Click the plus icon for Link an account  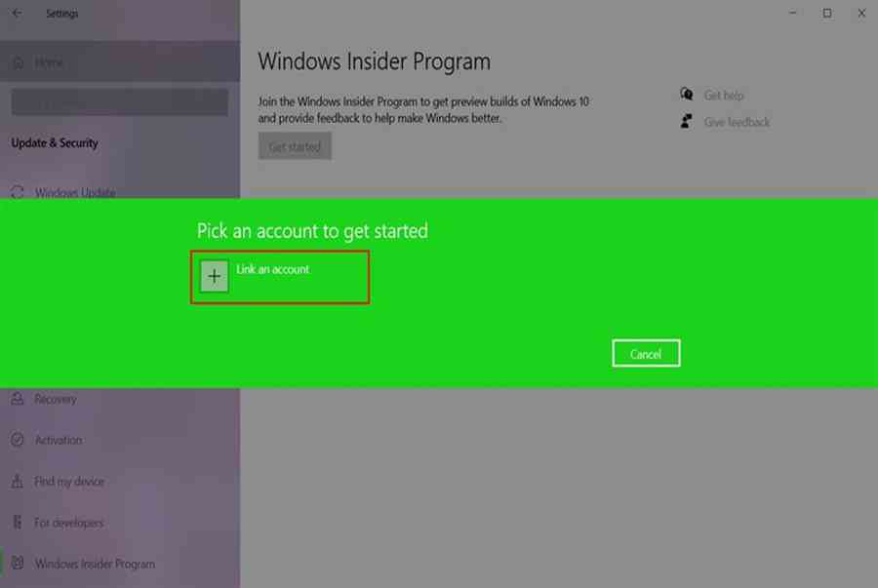214,276
